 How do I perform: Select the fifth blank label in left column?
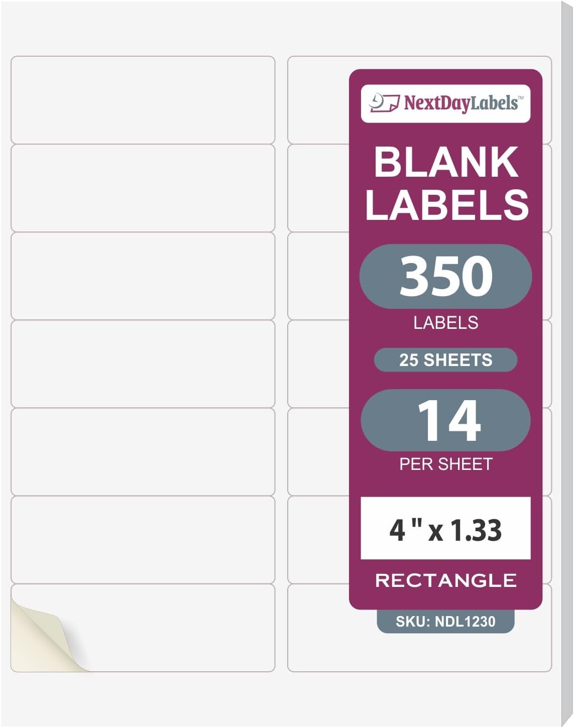point(143,452)
